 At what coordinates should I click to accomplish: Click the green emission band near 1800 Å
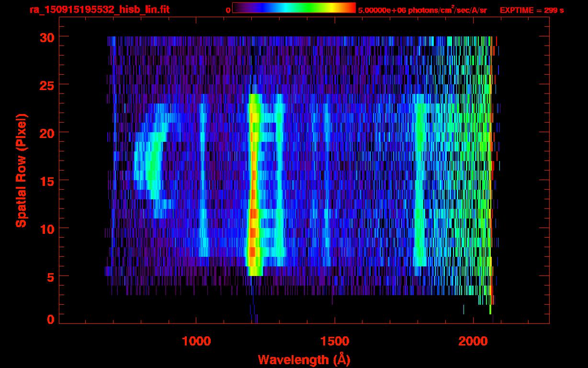420,184
